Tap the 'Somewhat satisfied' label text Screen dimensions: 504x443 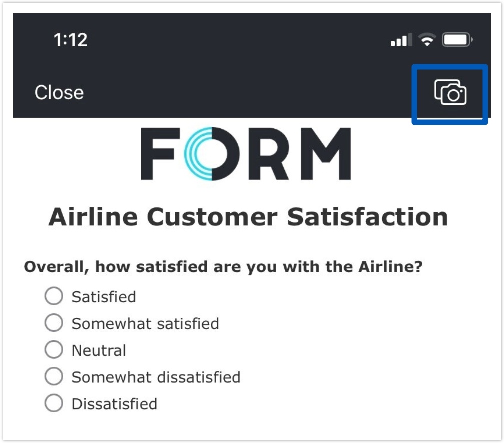coord(145,324)
